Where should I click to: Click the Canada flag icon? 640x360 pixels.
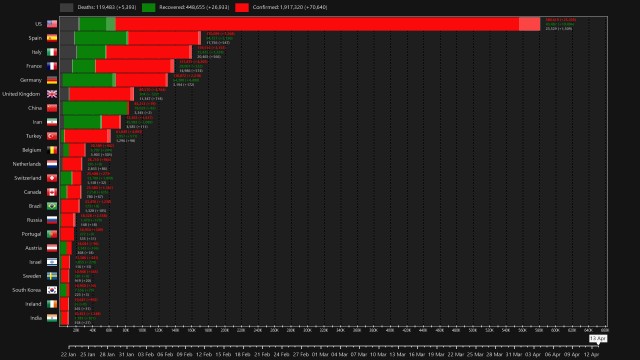coord(52,192)
